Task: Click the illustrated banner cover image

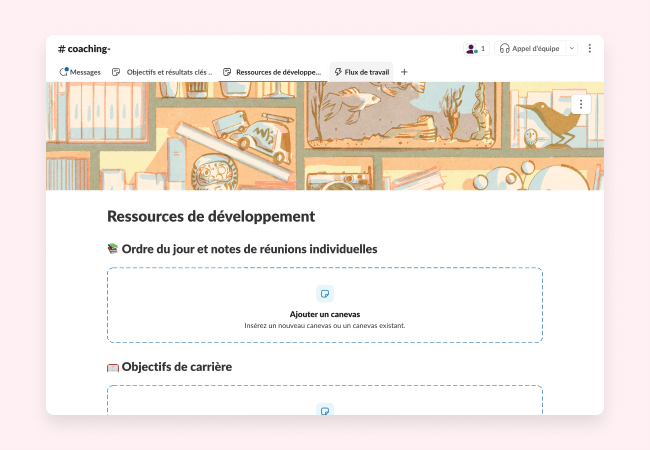Action: point(324,136)
